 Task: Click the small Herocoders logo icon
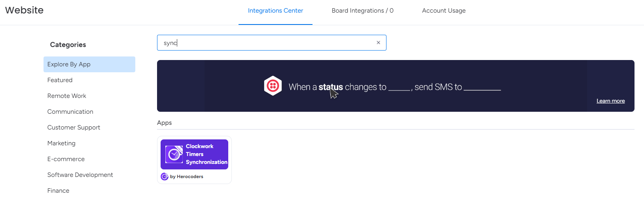coord(165,177)
